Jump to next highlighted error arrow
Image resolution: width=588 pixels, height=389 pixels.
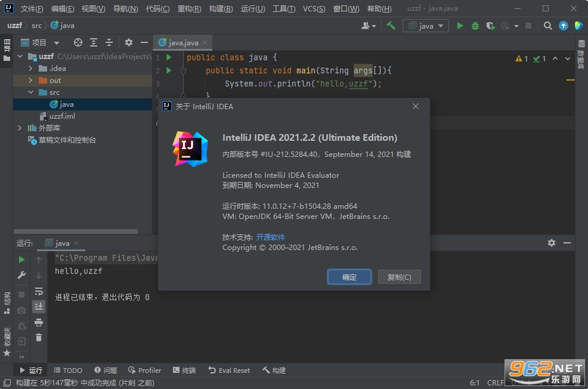point(567,58)
